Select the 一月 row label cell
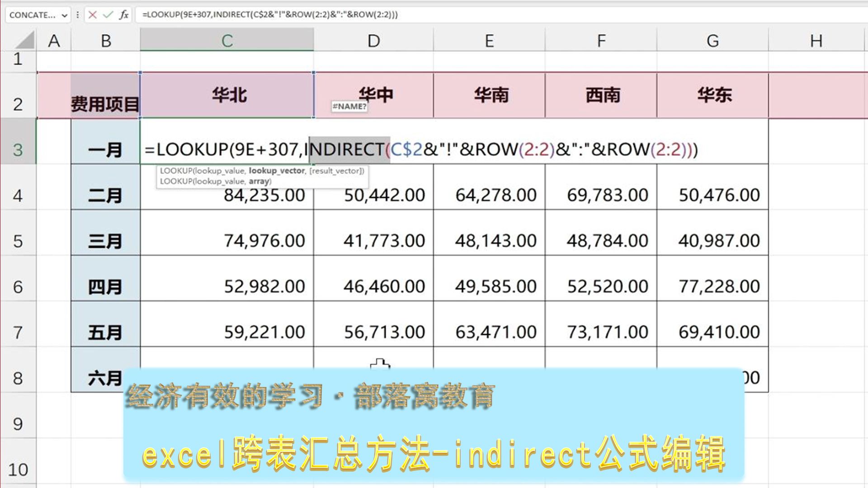The width and height of the screenshot is (868, 488). 105,149
